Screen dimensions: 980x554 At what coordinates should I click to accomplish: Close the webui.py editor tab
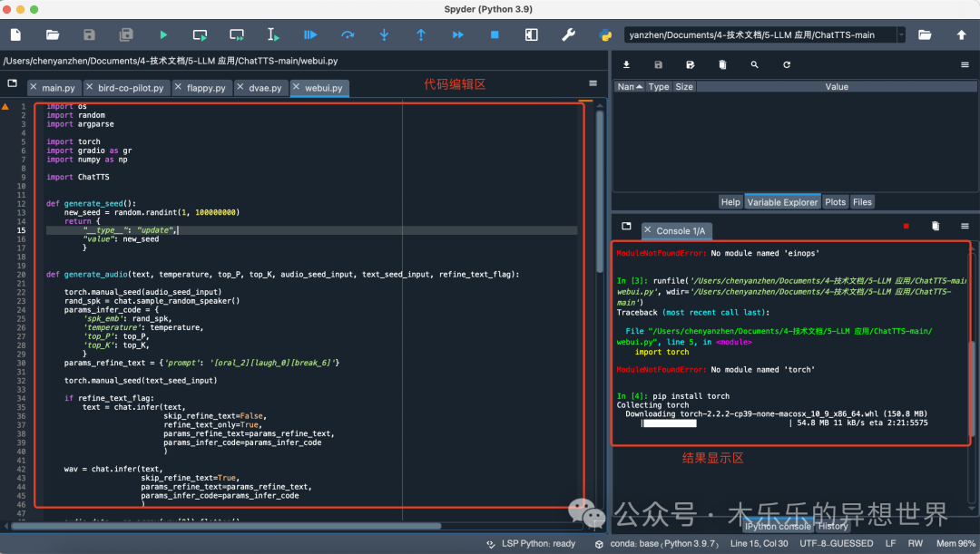(x=296, y=88)
